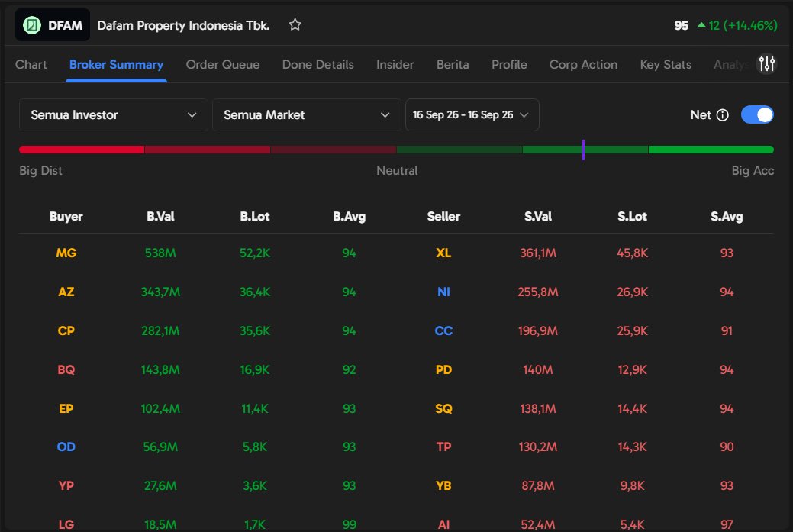Viewport: 793px width, 532px height.
Task: Switch to the Order Queue tab
Action: [x=223, y=65]
